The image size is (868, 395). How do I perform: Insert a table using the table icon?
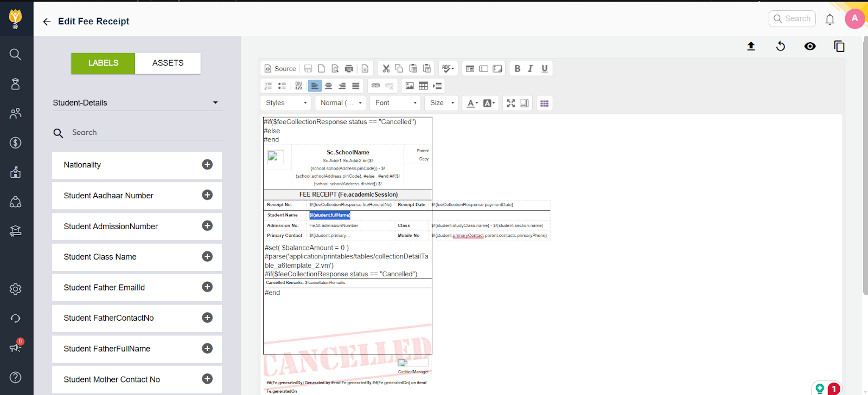point(423,86)
